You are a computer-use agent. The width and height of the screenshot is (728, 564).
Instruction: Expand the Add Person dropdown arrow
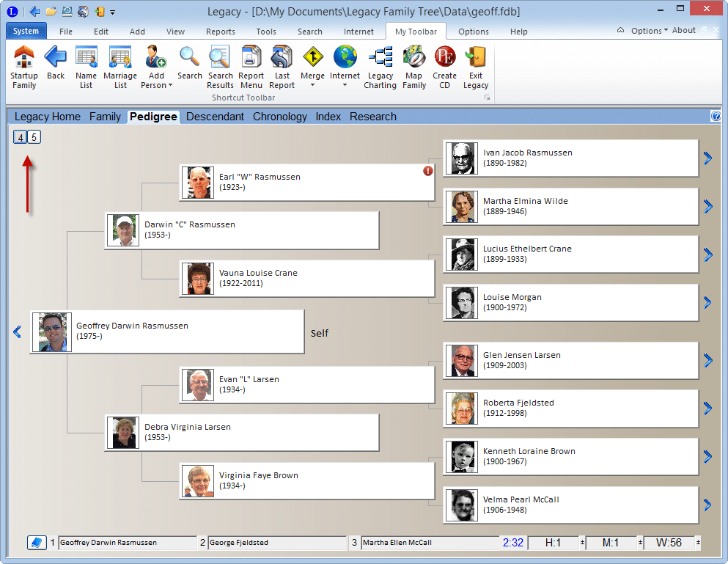click(170, 86)
